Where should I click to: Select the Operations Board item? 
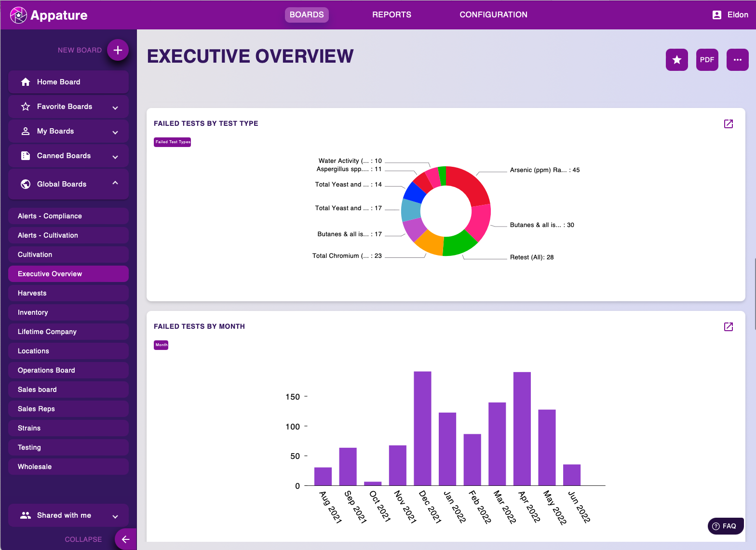68,370
